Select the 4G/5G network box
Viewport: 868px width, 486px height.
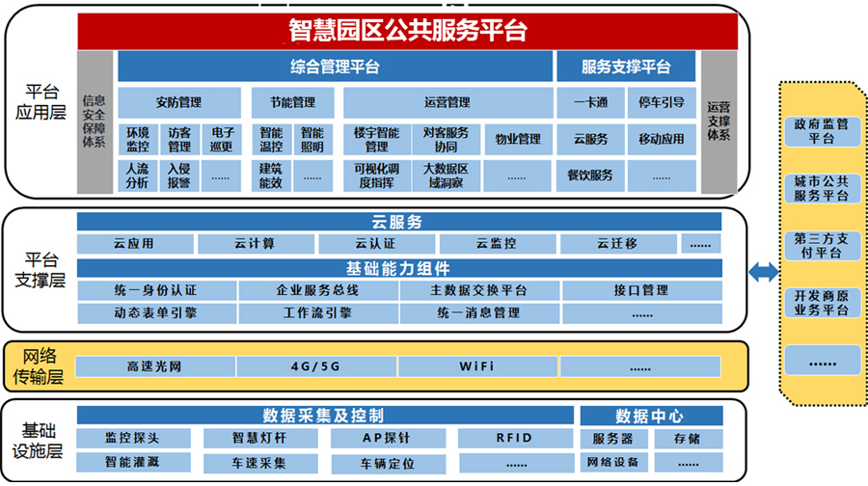click(314, 366)
